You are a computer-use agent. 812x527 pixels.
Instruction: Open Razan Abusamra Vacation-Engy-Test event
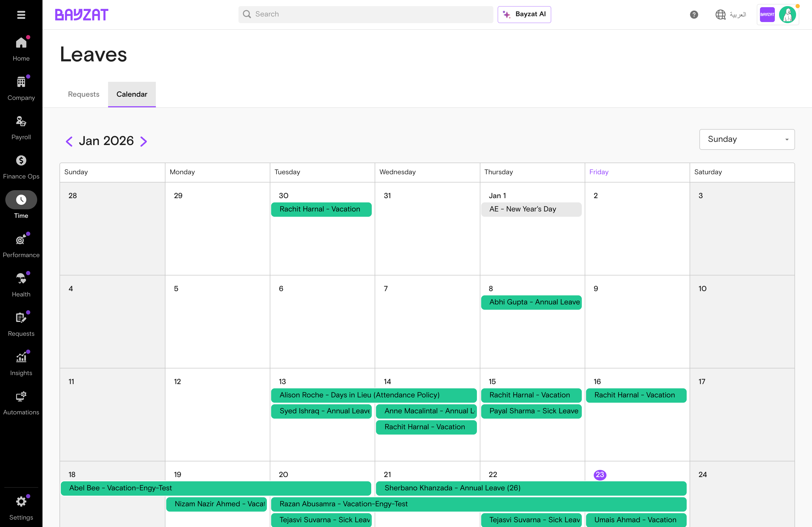pos(479,504)
